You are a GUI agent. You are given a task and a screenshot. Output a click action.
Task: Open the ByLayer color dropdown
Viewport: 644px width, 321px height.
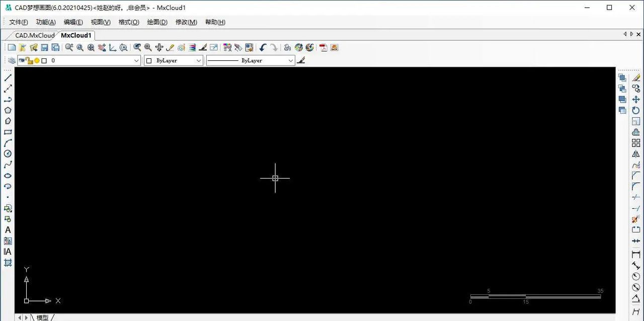199,60
